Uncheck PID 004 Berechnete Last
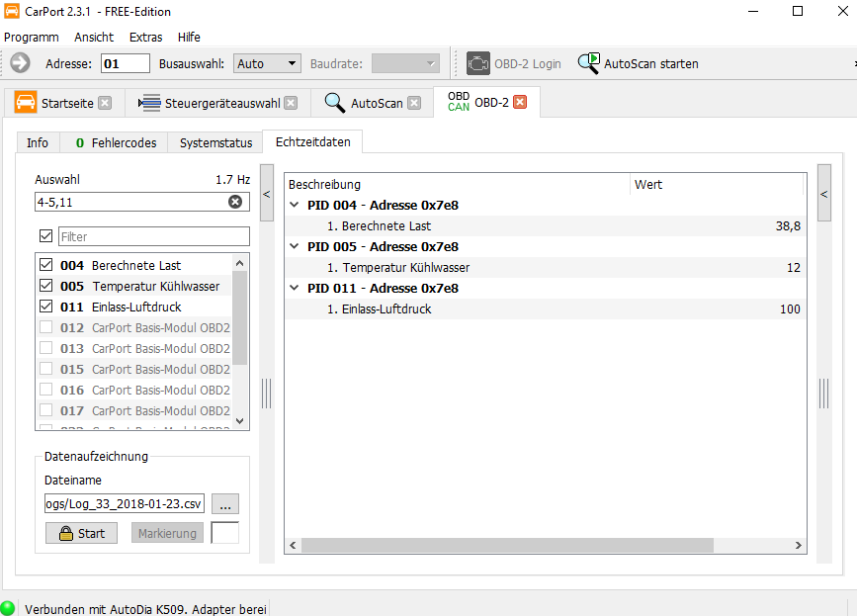857x616 pixels. (x=45, y=265)
